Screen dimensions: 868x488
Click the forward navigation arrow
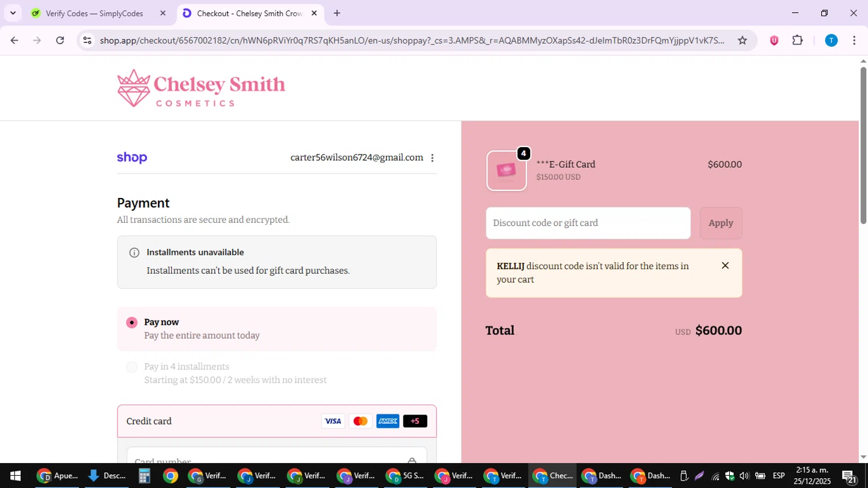point(37,41)
